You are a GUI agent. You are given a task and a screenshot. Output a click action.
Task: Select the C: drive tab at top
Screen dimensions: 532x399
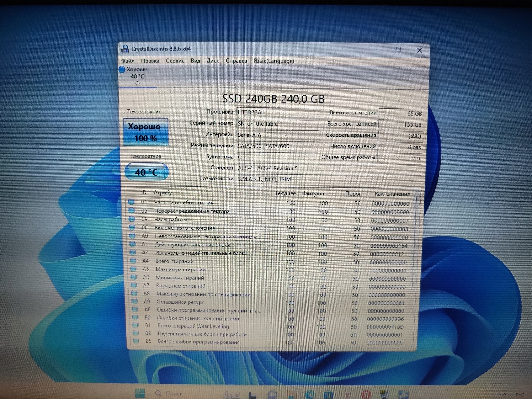pyautogui.click(x=137, y=76)
